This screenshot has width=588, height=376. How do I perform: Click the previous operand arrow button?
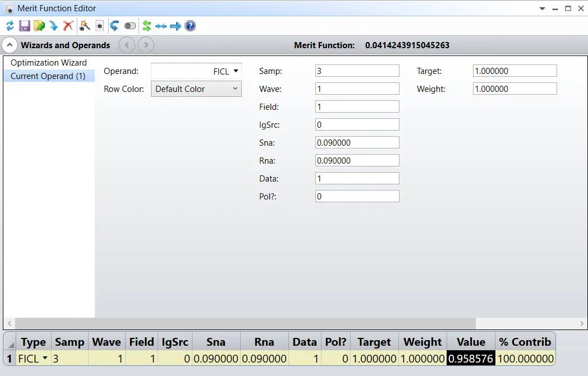tap(127, 45)
